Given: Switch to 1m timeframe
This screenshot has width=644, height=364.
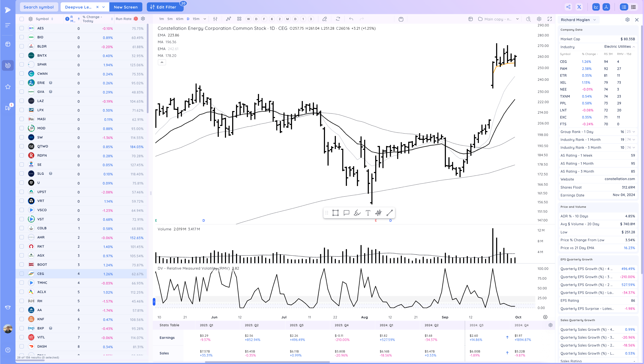Looking at the screenshot, I should 161,19.
